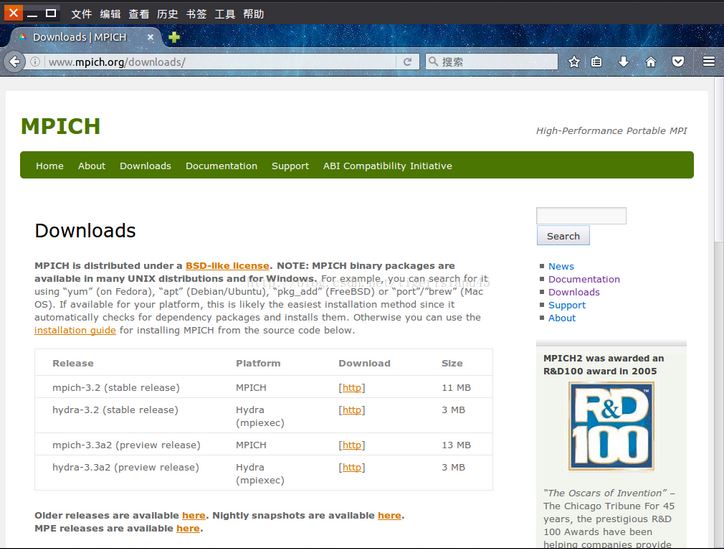Click Support in green navigation bar
The image size is (724, 549).
(x=290, y=166)
